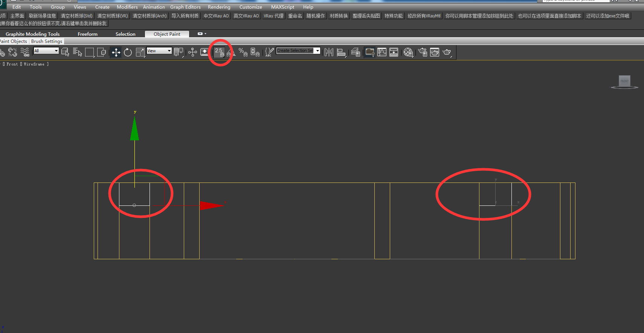Screen dimensions: 644x333
Task: Toggle Percent Snap
Action: pyautogui.click(x=243, y=52)
